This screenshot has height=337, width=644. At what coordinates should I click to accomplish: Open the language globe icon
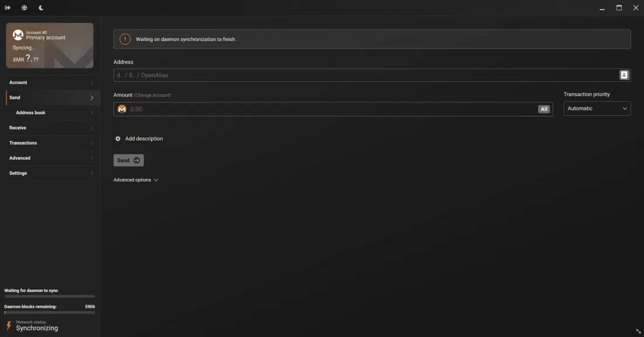pyautogui.click(x=24, y=8)
